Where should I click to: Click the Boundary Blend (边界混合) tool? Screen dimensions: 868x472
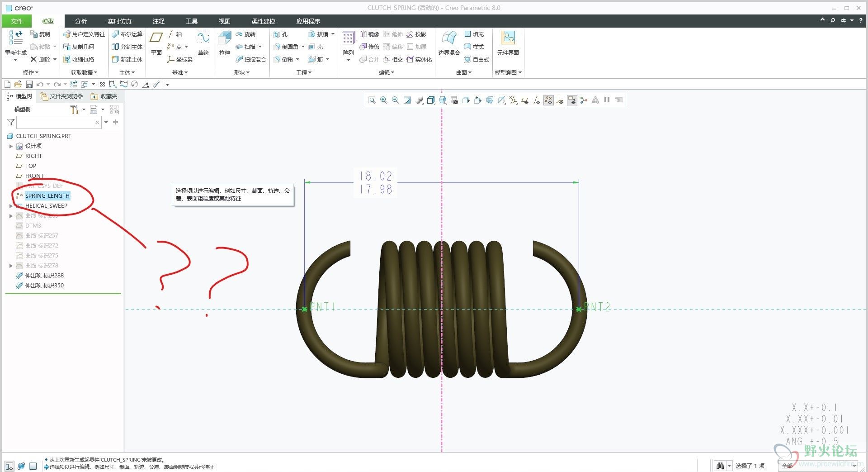449,43
